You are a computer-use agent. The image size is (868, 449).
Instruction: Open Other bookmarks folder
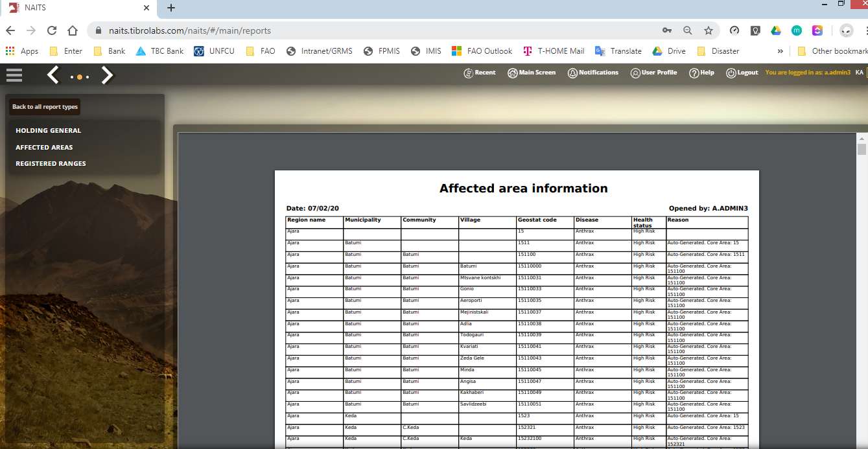click(832, 51)
